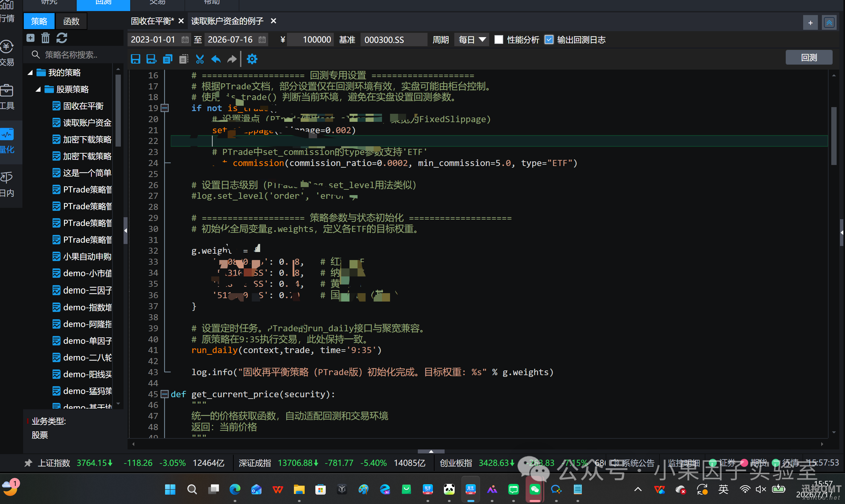This screenshot has height=504, width=845.
Task: Click the add tab plus button
Action: point(810,23)
